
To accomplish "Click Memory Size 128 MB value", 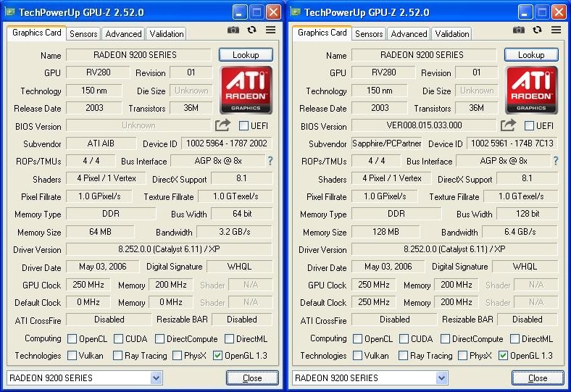I will 385,232.
